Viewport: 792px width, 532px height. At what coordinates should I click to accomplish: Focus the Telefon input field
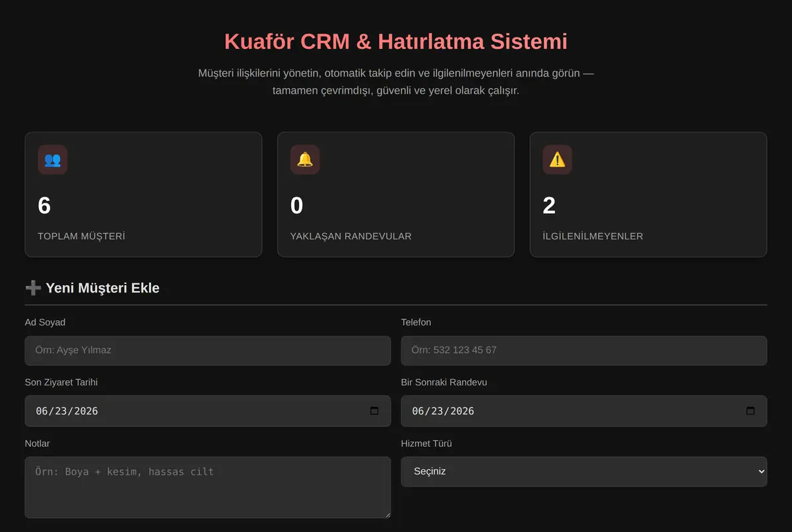pos(584,350)
